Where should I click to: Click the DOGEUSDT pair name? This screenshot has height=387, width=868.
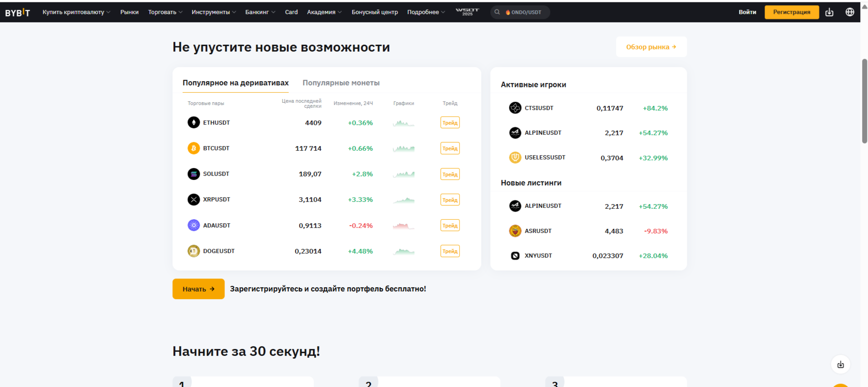pyautogui.click(x=219, y=251)
